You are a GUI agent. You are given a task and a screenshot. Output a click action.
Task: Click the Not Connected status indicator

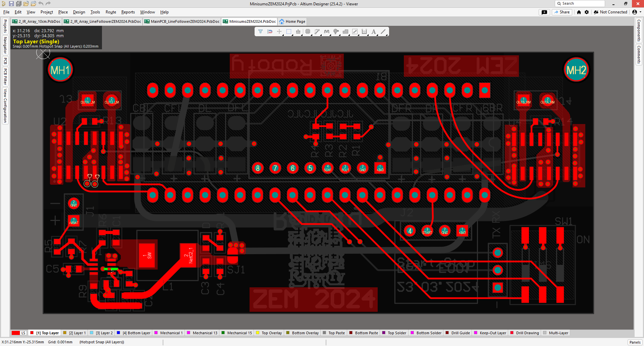(x=610, y=12)
